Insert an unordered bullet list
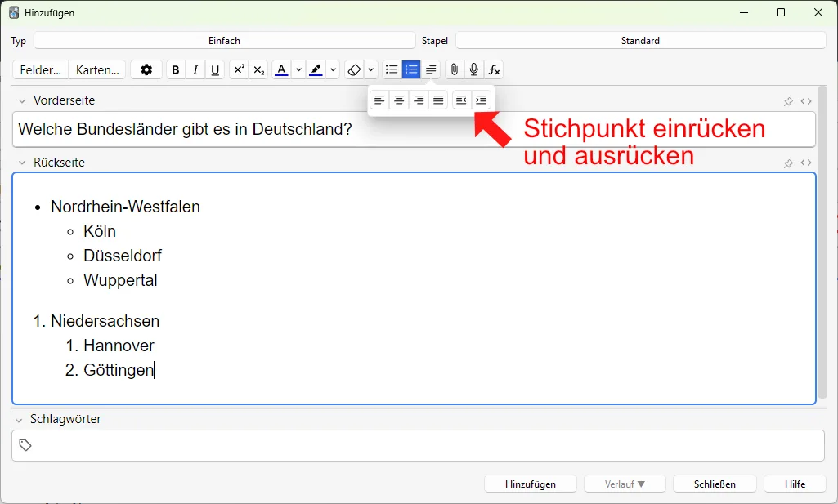Viewport: 838px width, 504px height. (392, 70)
